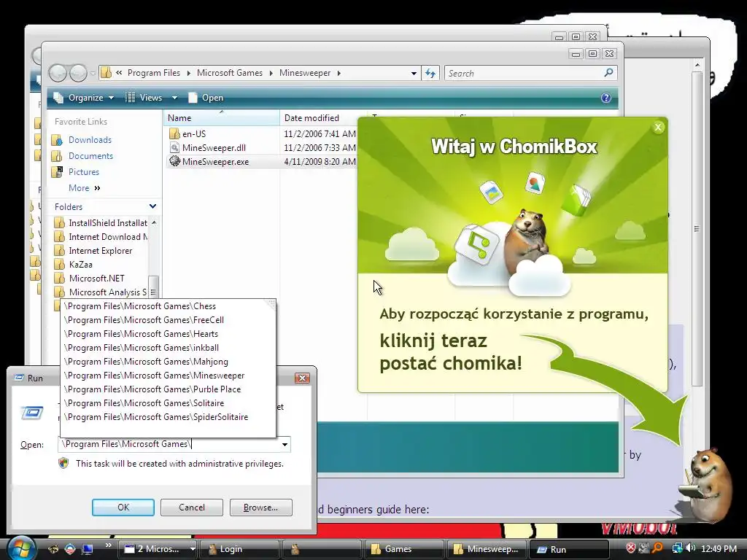The image size is (747, 560).
Task: Select autocomplete entry ending in Purble Place
Action: (169, 389)
